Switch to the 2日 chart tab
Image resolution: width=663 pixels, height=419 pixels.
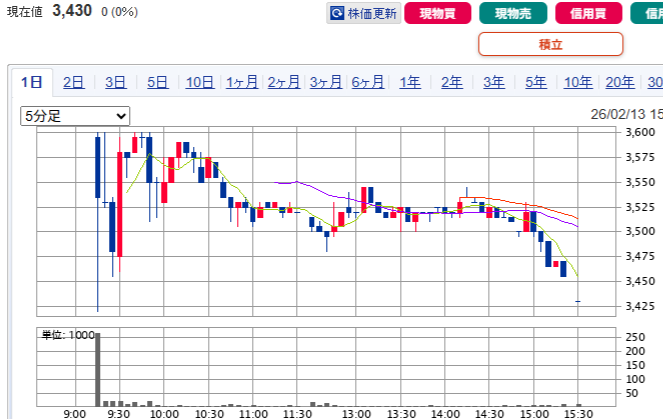click(73, 83)
